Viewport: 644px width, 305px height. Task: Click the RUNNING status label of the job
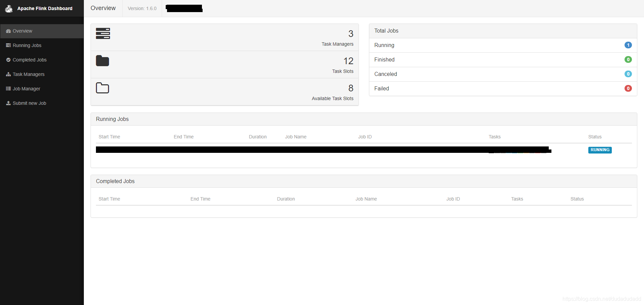[x=600, y=150]
